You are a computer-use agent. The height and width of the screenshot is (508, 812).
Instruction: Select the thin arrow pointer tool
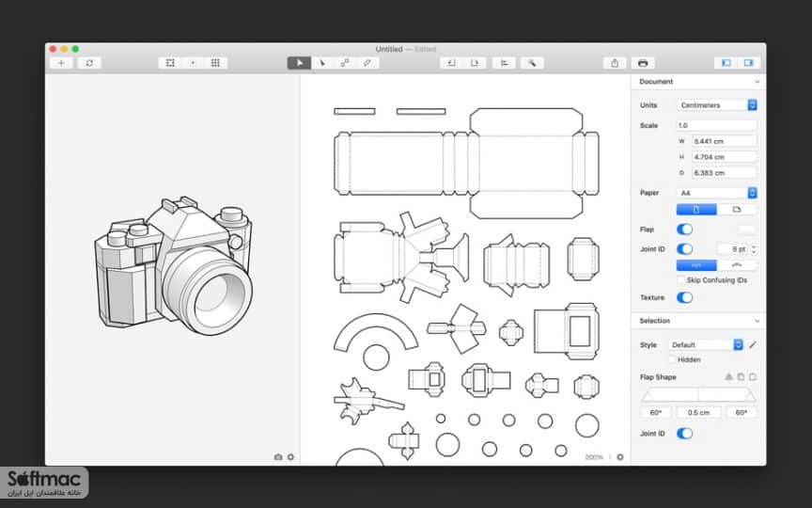coord(322,63)
